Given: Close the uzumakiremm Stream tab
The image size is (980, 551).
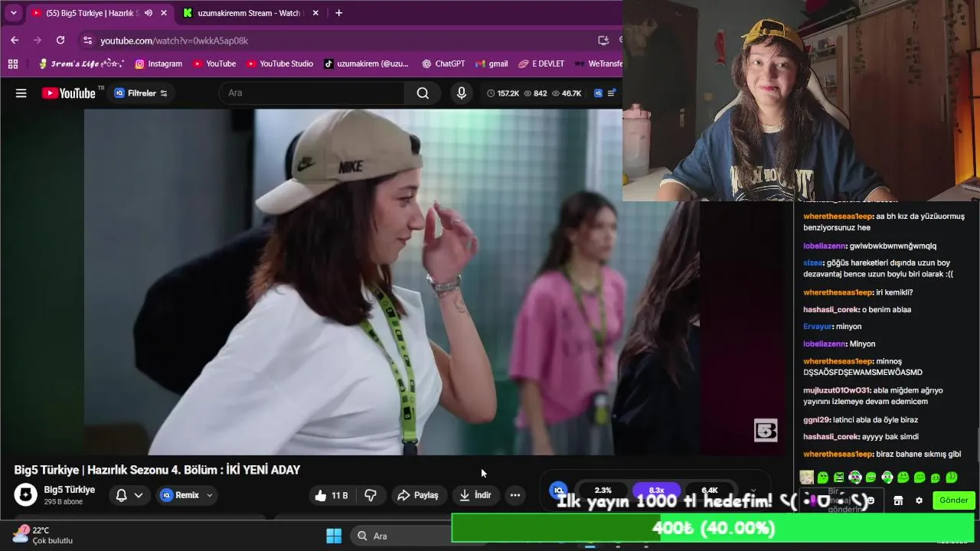Looking at the screenshot, I should pyautogui.click(x=315, y=13).
